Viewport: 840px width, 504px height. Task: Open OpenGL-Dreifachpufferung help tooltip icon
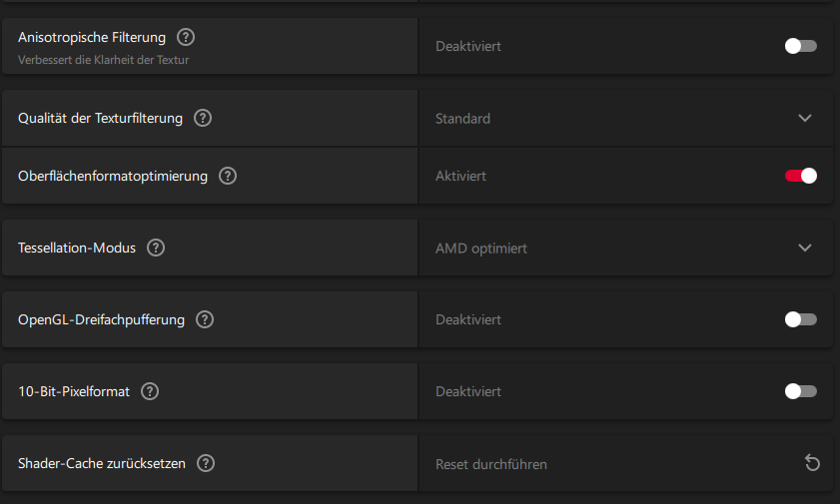click(205, 319)
